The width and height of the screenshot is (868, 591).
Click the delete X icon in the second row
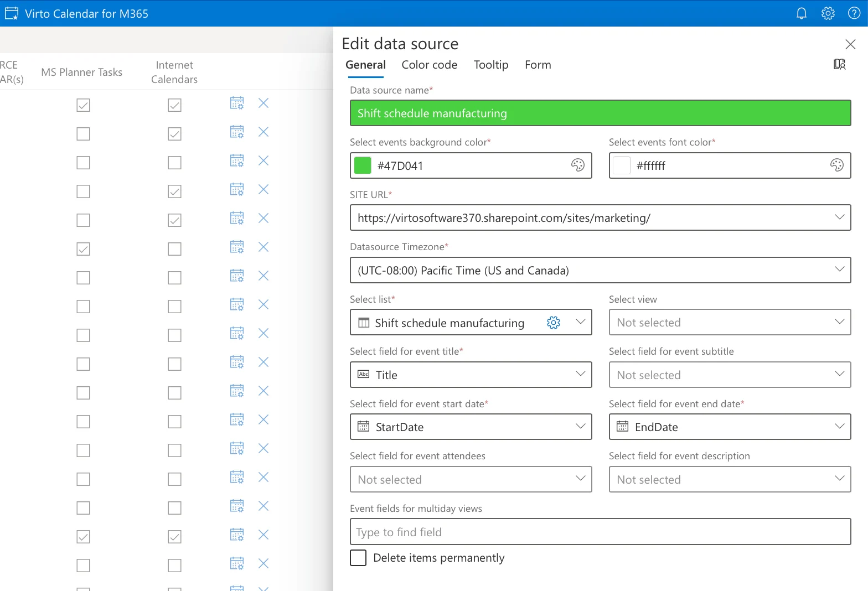pyautogui.click(x=263, y=132)
